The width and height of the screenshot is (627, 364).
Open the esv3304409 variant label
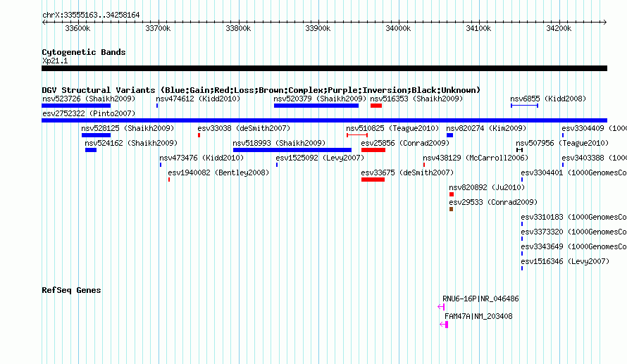(x=594, y=128)
